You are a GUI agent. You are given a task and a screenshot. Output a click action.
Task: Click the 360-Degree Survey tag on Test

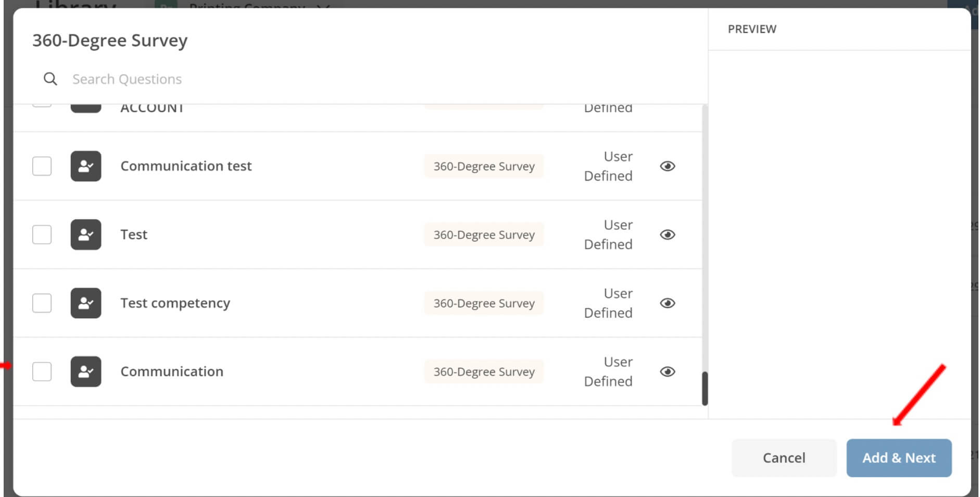[484, 234]
